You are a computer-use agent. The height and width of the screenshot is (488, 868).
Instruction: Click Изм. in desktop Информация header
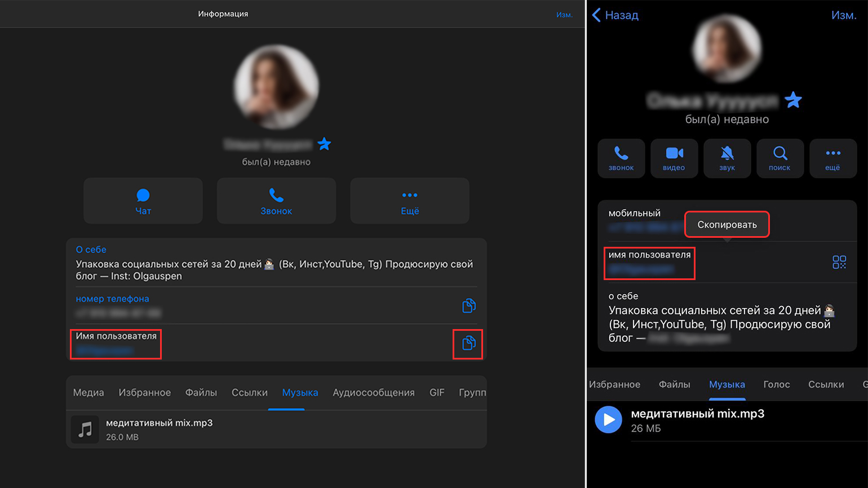564,15
